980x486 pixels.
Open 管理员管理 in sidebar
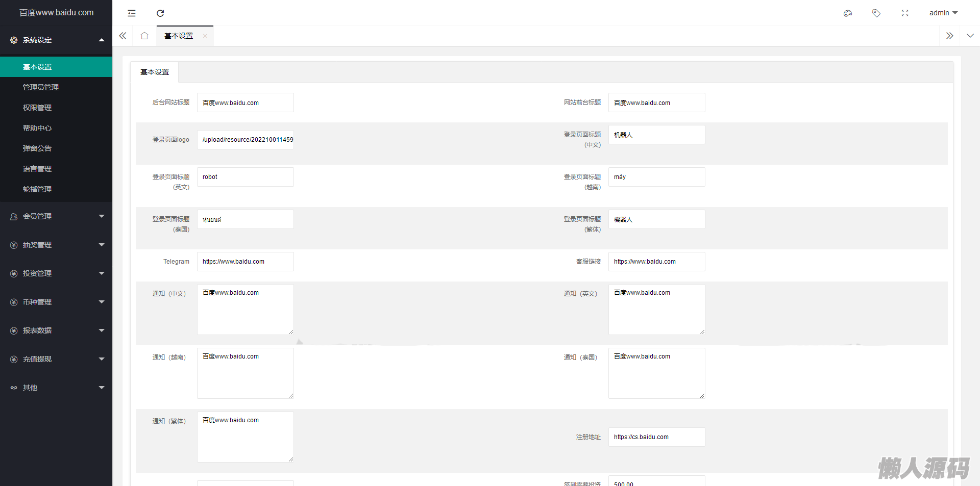[x=41, y=87]
